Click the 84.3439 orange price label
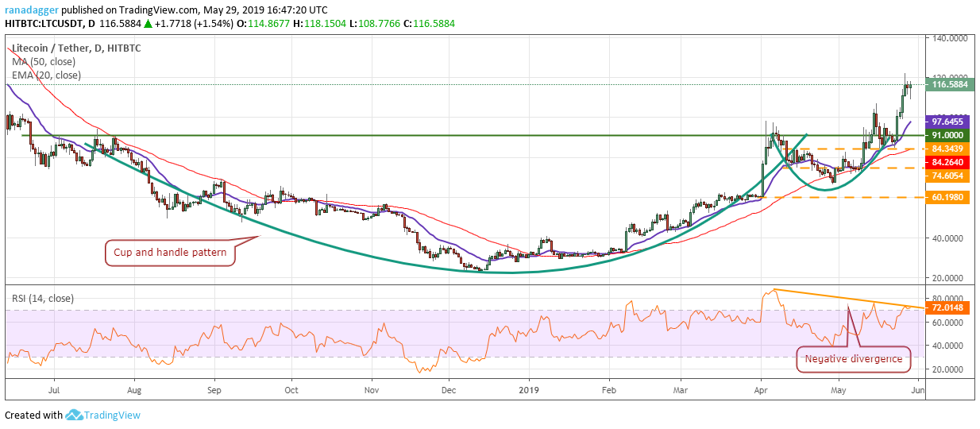 coord(947,149)
